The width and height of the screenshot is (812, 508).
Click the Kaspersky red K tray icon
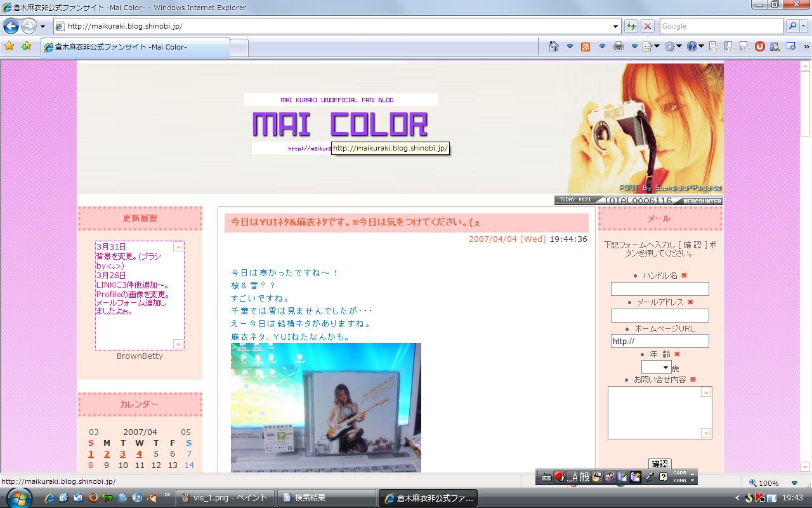759,498
